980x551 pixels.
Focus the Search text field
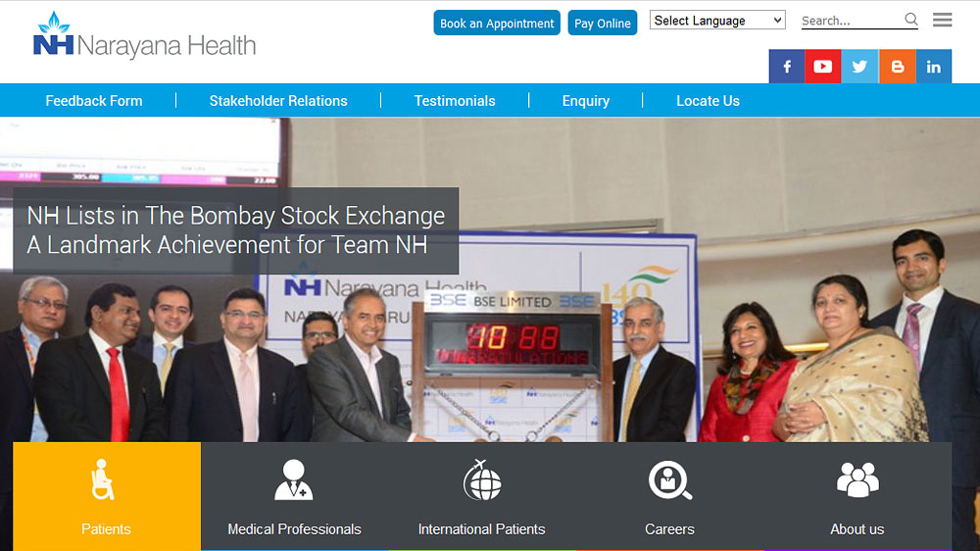pyautogui.click(x=852, y=21)
